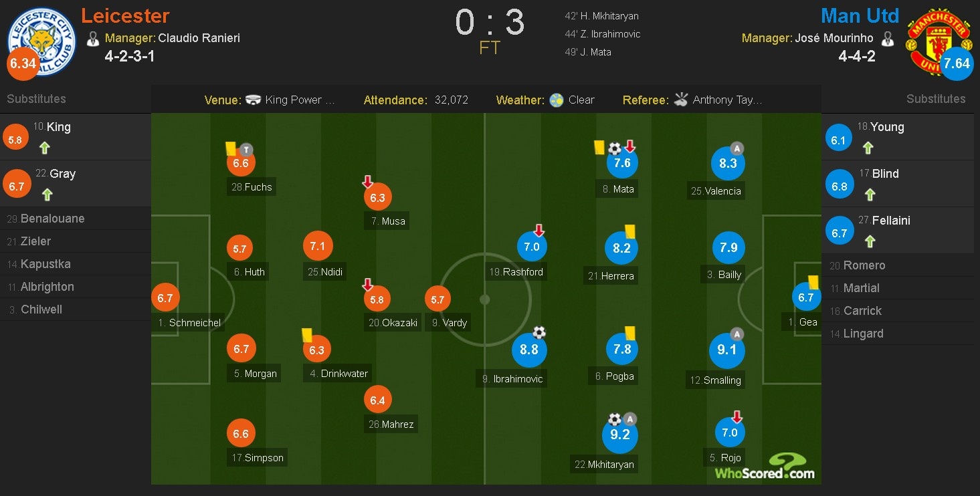Viewport: 980px width, 496px height.
Task: Open Mkhitaryan's 9.2 rating bubble
Action: pos(620,435)
